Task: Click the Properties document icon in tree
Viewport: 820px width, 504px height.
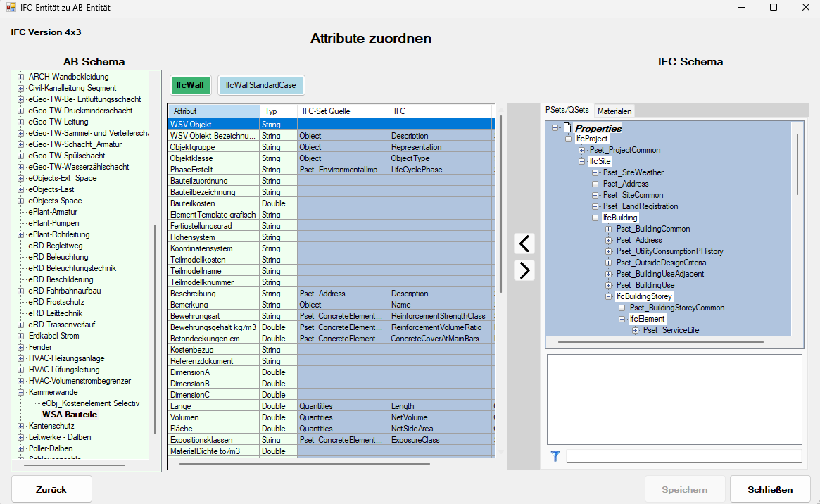Action: [x=567, y=127]
